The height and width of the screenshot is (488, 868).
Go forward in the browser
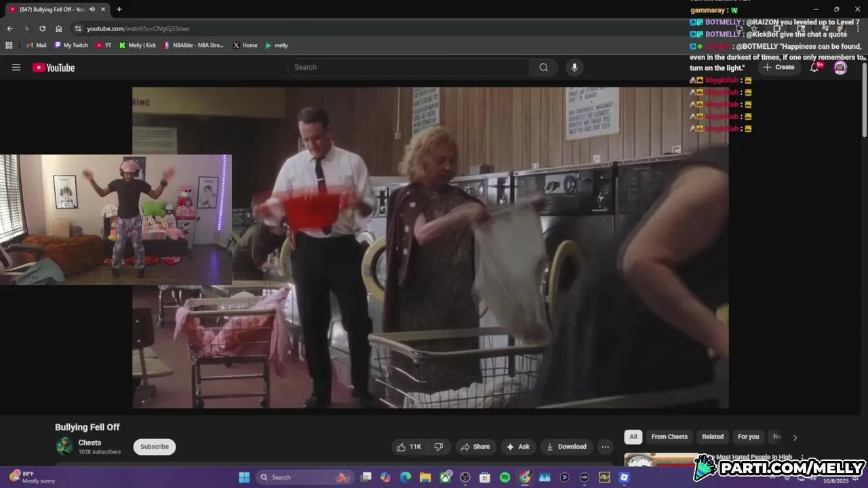point(26,28)
